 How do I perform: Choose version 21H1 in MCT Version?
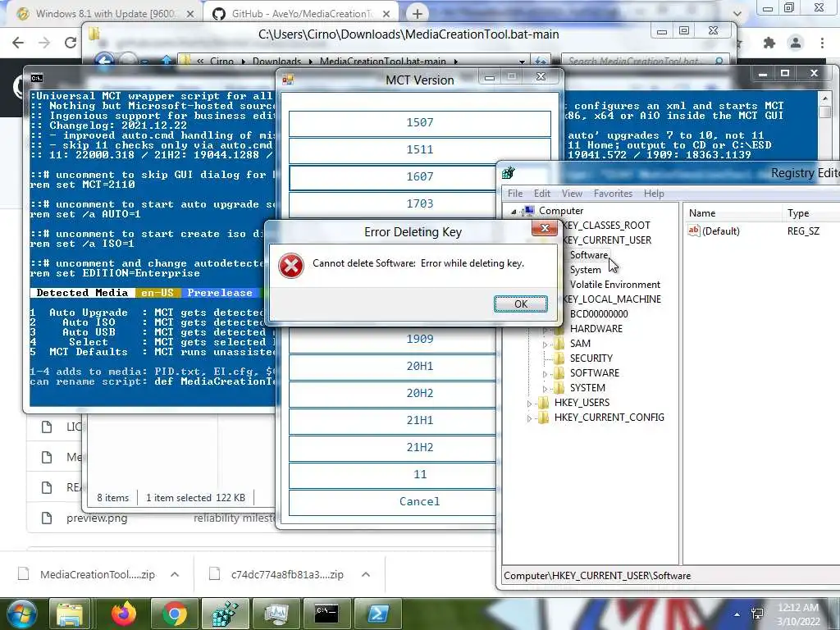pyautogui.click(x=392, y=420)
